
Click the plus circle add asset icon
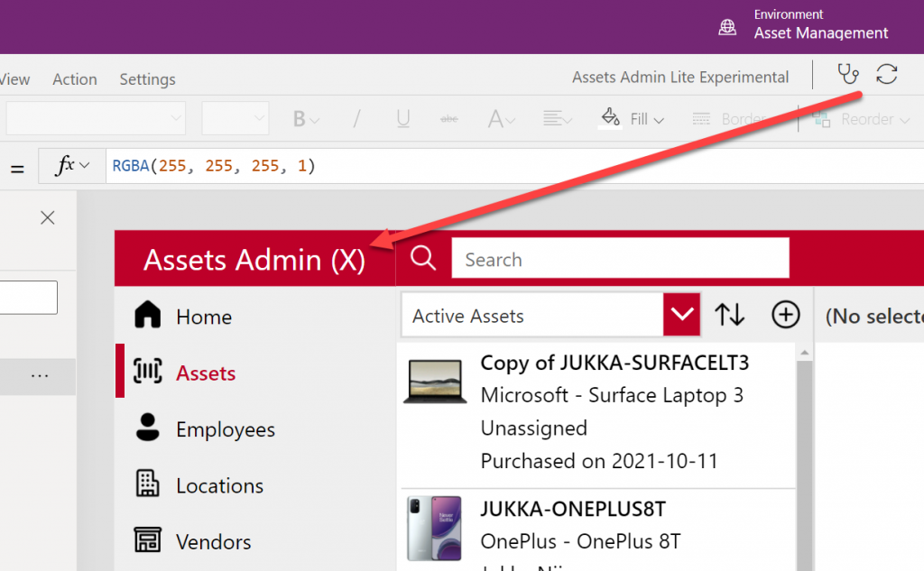pyautogui.click(x=786, y=315)
